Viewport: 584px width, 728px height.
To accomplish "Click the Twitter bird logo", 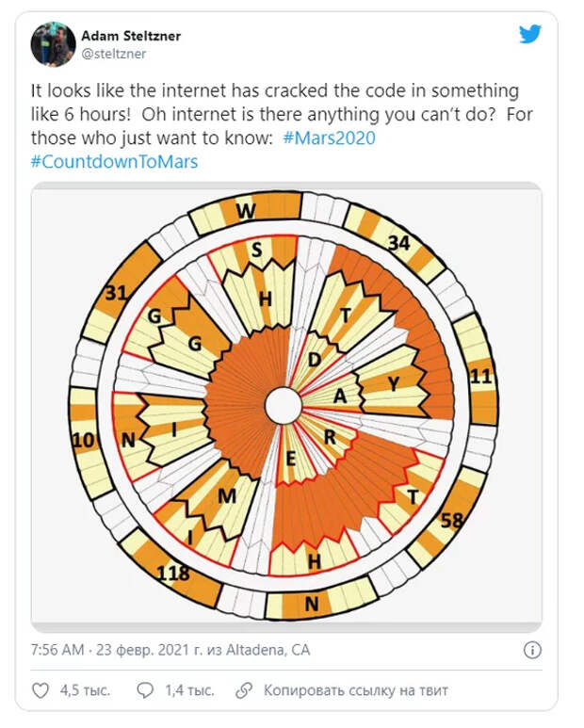I will coord(530,34).
